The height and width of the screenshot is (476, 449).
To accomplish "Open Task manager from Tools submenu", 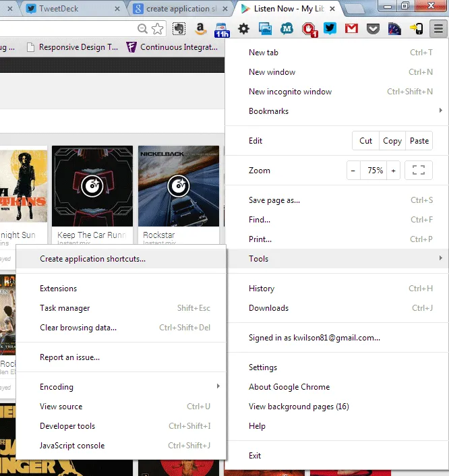I will pos(65,308).
